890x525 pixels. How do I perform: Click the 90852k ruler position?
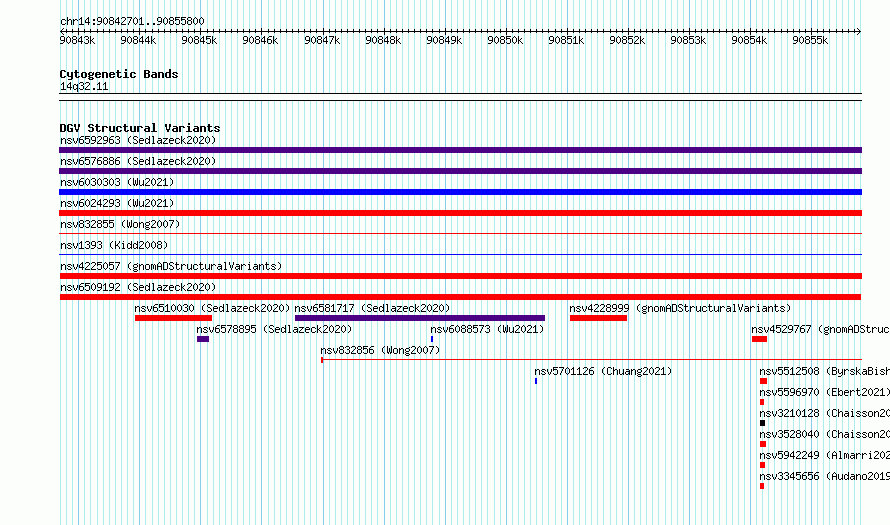pyautogui.click(x=627, y=40)
